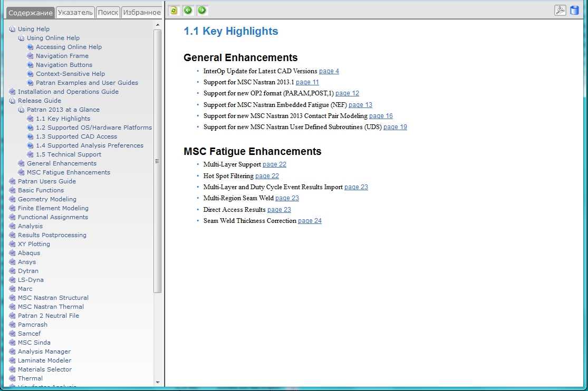Open Navigation Frame topic
This screenshot has width=588, height=391.
pyautogui.click(x=62, y=56)
